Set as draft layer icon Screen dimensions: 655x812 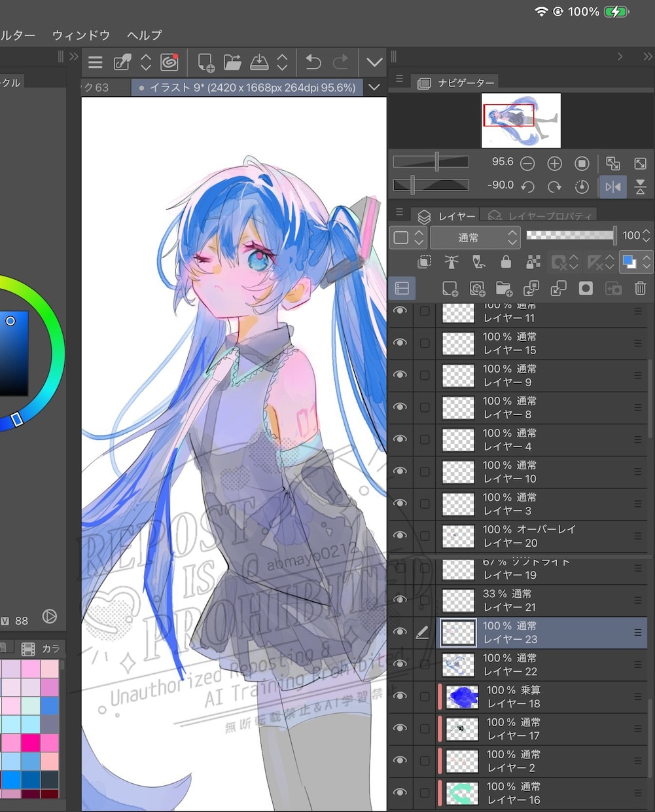479,263
